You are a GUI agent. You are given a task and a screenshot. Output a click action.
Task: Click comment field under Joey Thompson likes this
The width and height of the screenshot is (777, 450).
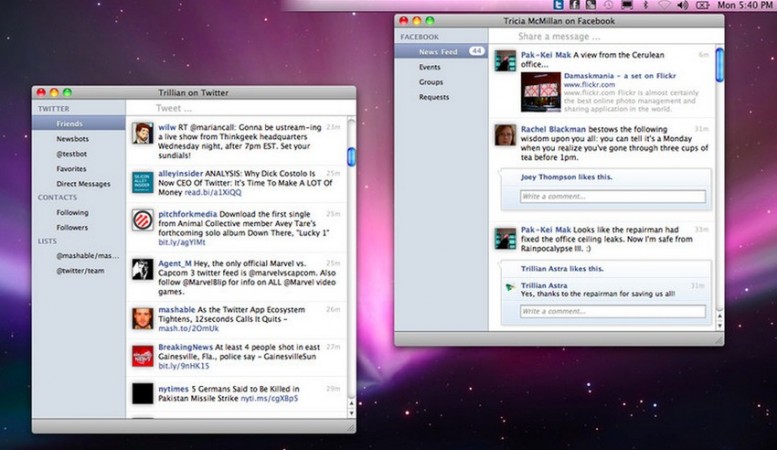tap(612, 196)
